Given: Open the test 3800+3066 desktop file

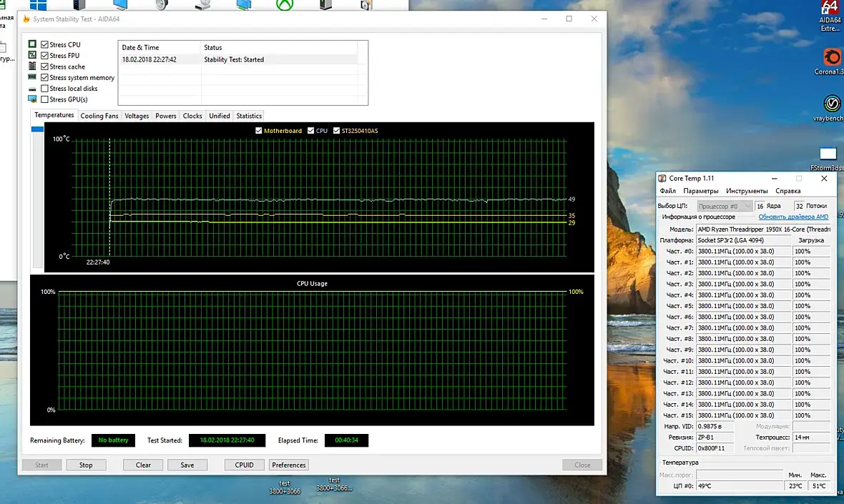Looking at the screenshot, I should (x=285, y=488).
